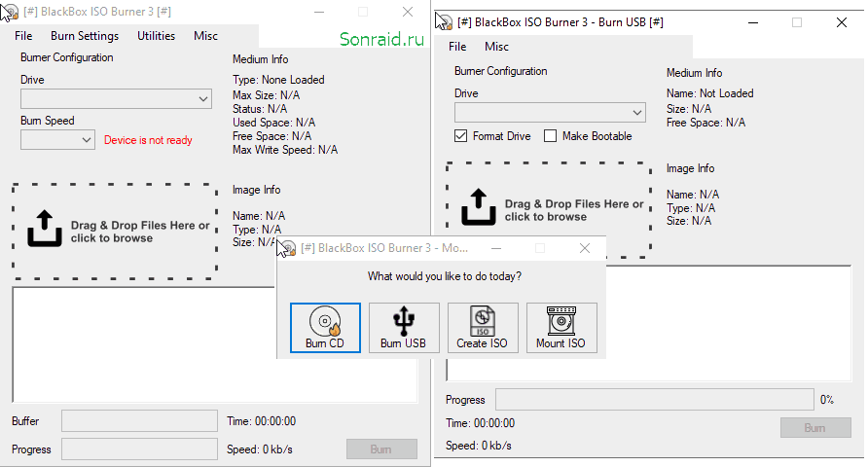Screen dimensions: 868x467
Task: Click 'Status: N/A' in Medium Info
Action: (x=260, y=108)
